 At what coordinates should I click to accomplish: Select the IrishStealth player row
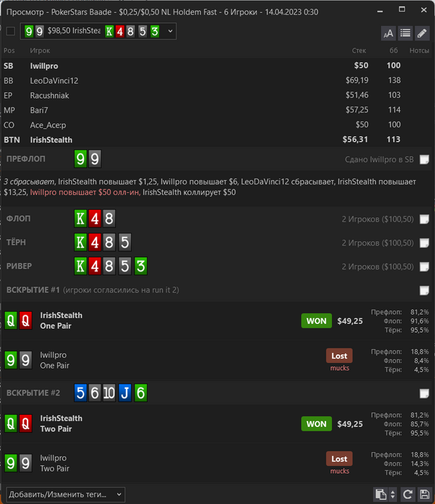coord(217,140)
